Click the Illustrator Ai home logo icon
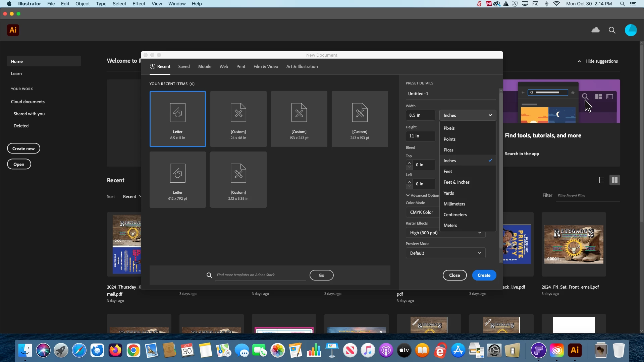The height and width of the screenshot is (362, 644). pyautogui.click(x=13, y=30)
